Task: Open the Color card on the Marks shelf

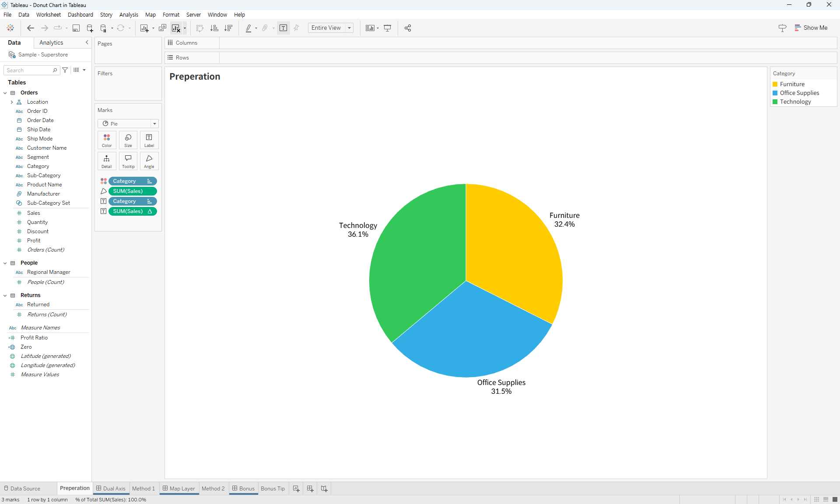Action: (106, 140)
